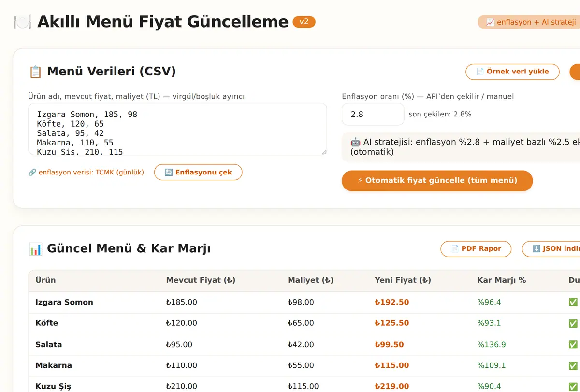Open the enflasyon verisi: TCMK (günlük) link
This screenshot has width=580, height=392.
pos(87,173)
